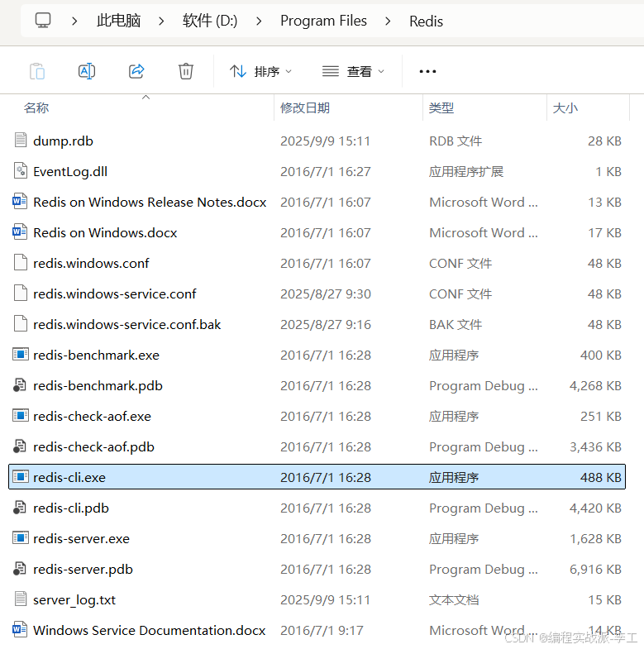The height and width of the screenshot is (649, 644).
Task: Click redis-cli.exe application icon
Action: 21,477
